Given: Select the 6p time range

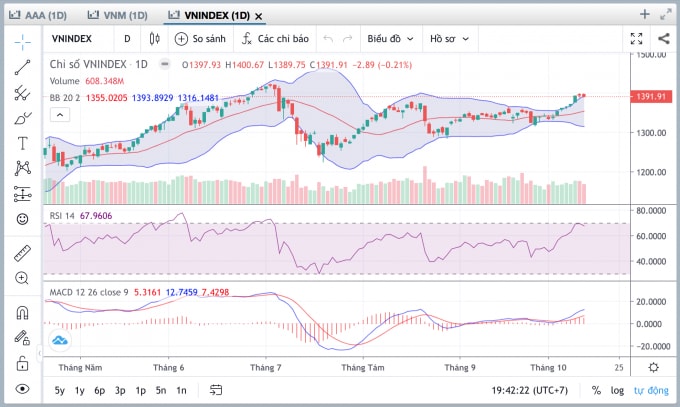Looking at the screenshot, I should 100,391.
